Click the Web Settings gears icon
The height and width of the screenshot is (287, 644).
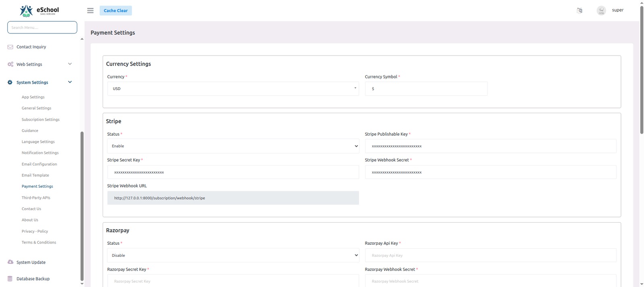click(10, 64)
